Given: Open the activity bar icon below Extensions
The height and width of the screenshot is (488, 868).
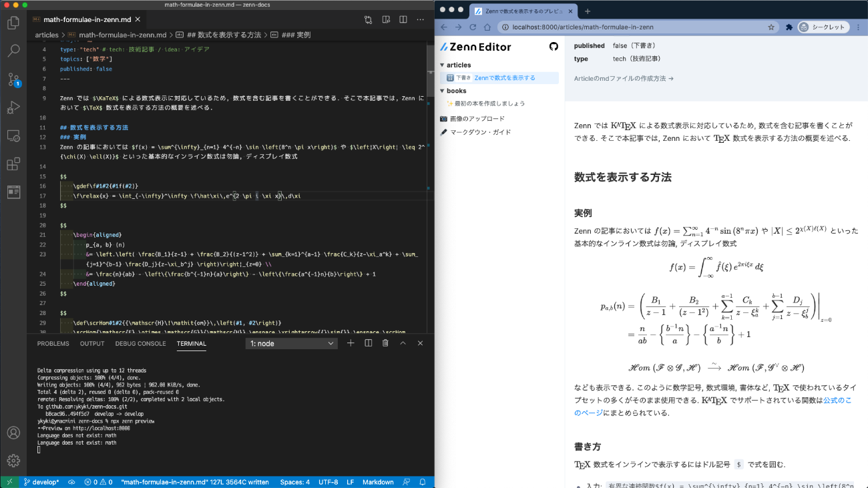Looking at the screenshot, I should pos(13,192).
